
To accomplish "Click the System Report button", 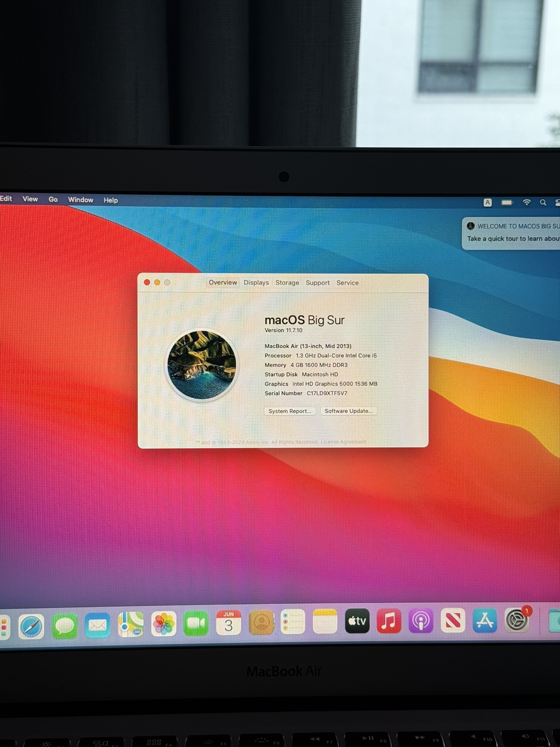I will [290, 411].
